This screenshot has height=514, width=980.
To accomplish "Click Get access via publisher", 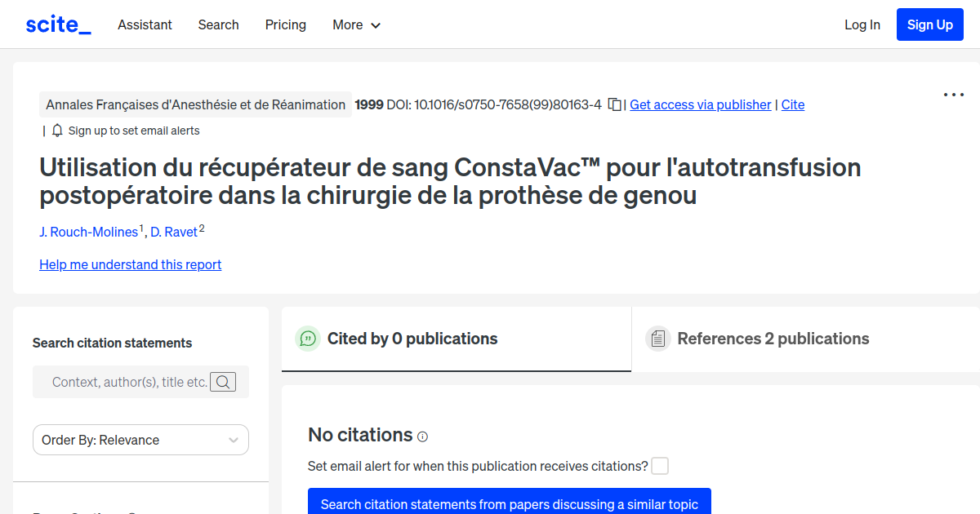I will tap(700, 104).
